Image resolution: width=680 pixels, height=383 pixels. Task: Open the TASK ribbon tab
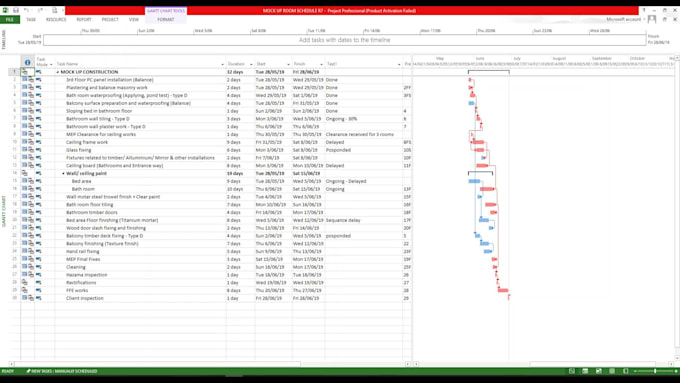pyautogui.click(x=31, y=20)
